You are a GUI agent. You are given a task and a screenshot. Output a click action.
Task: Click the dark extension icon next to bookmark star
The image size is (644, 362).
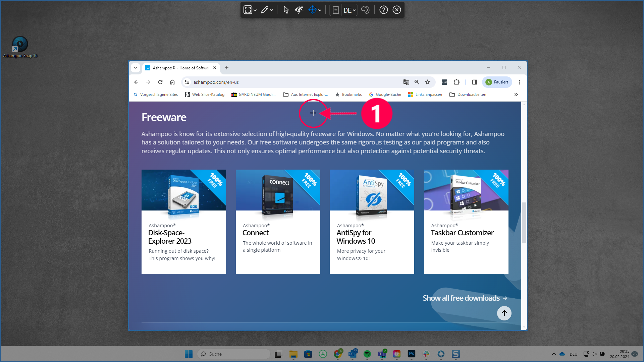pyautogui.click(x=444, y=82)
